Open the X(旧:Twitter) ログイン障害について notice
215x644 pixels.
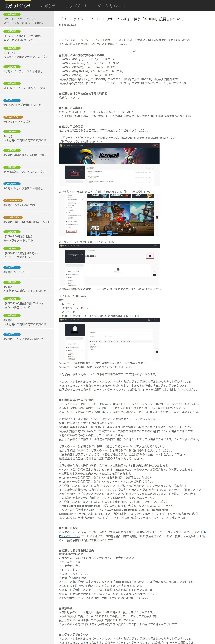coord(27,303)
